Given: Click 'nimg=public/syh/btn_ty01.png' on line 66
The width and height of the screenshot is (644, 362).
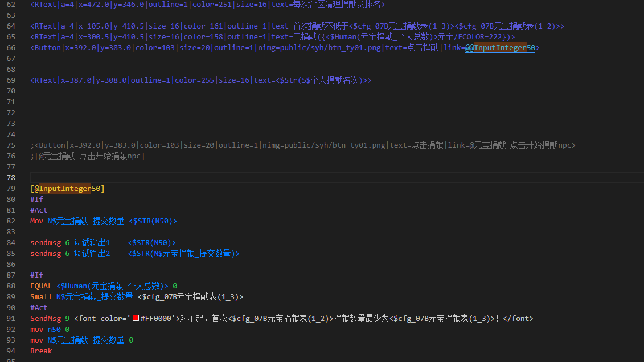Looking at the screenshot, I should [319, 48].
